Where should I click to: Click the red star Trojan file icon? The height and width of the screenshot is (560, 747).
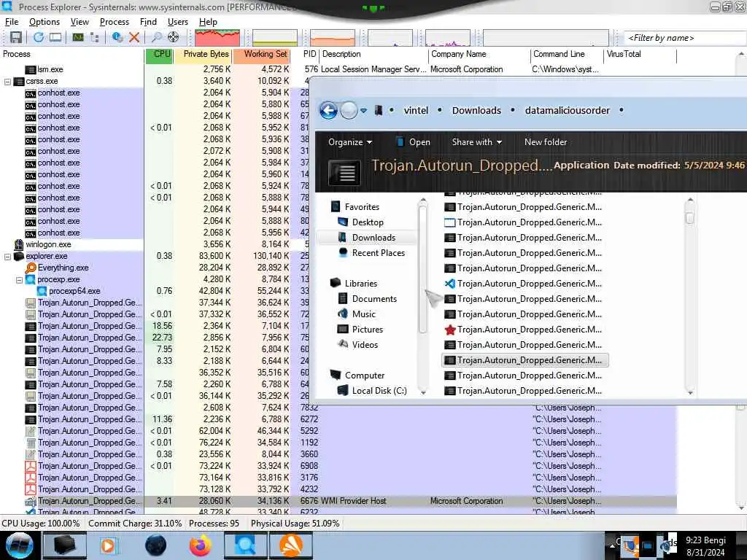click(449, 330)
